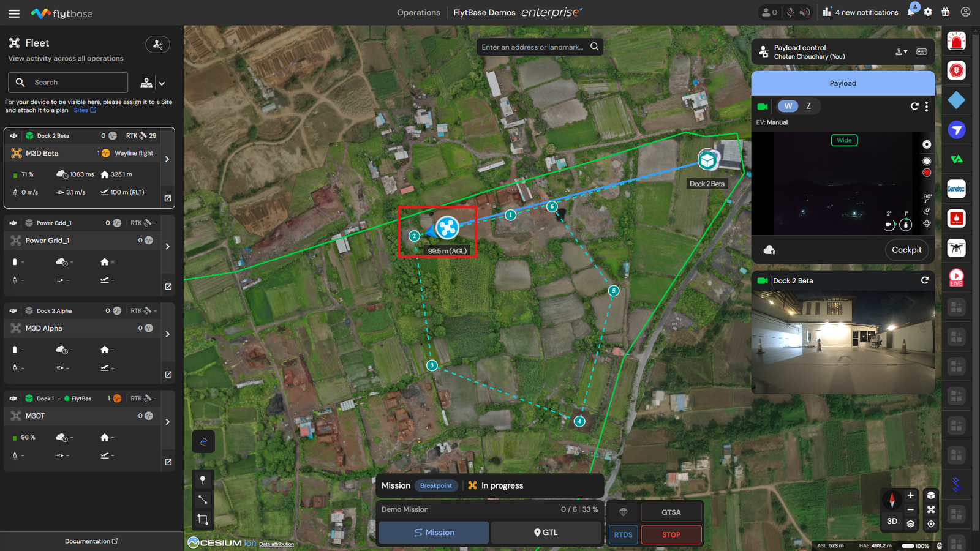980x551 pixels.
Task: Click the fleet Search field
Action: [x=68, y=83]
